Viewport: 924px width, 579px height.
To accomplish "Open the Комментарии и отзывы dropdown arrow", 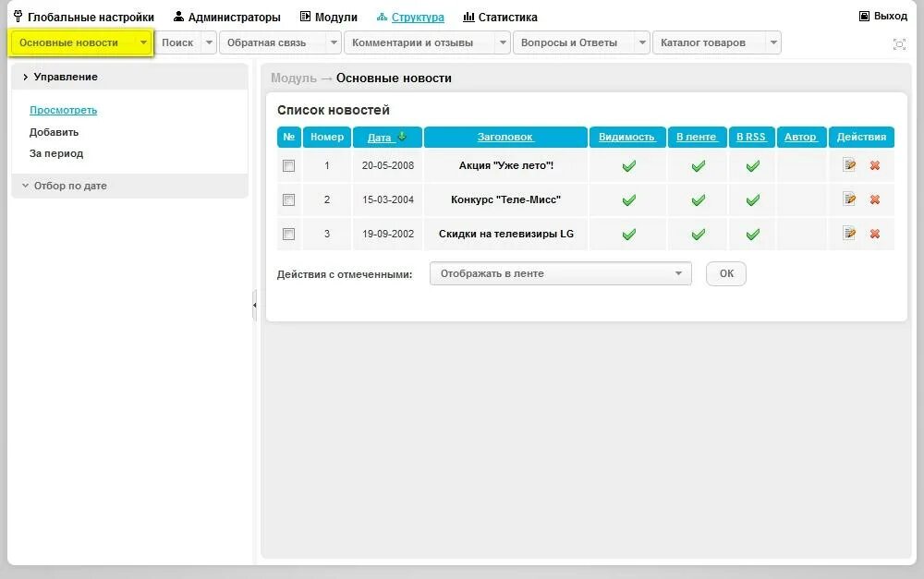I will point(503,42).
